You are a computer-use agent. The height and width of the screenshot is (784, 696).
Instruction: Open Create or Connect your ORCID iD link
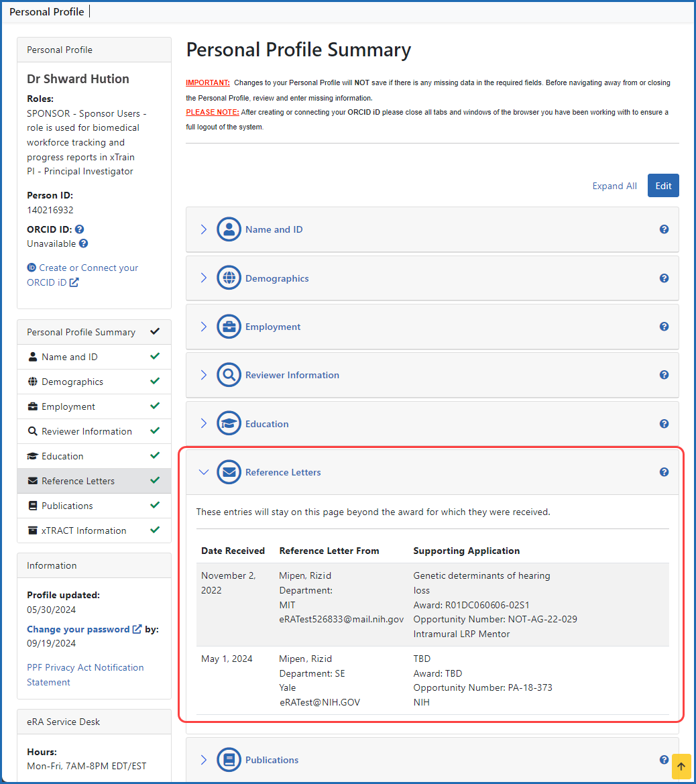[82, 275]
